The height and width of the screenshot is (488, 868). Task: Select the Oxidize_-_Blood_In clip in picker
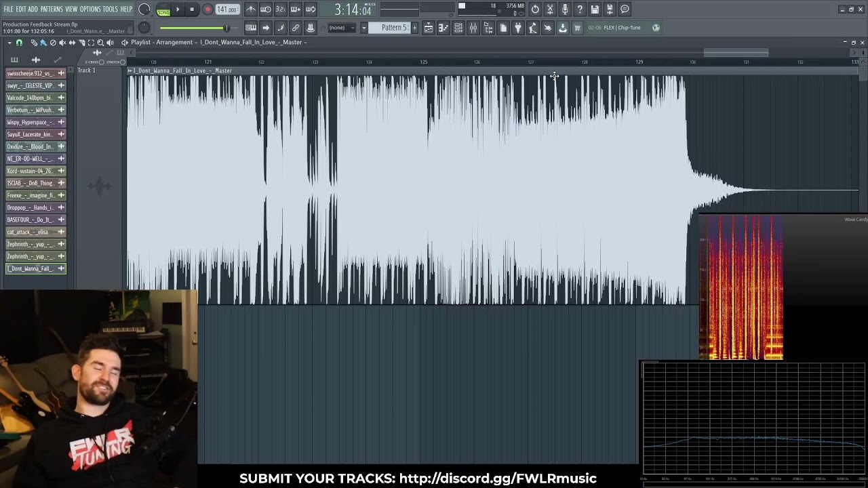(36, 146)
